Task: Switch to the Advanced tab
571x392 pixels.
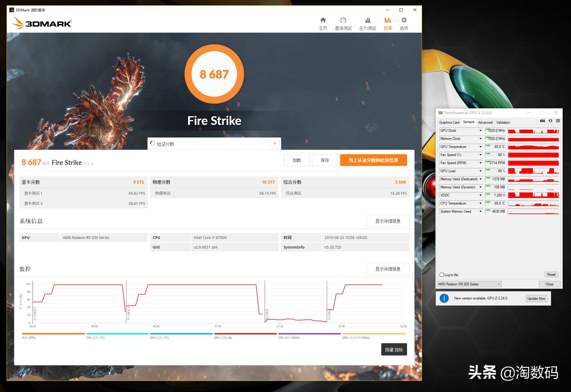Action: pyautogui.click(x=485, y=122)
